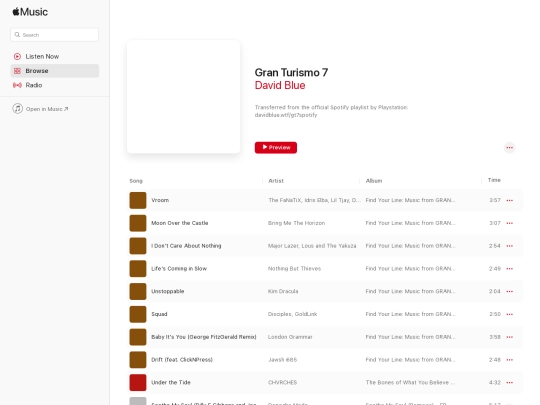Select song Life's Coming in Slow
The image size is (540, 405).
(x=179, y=269)
